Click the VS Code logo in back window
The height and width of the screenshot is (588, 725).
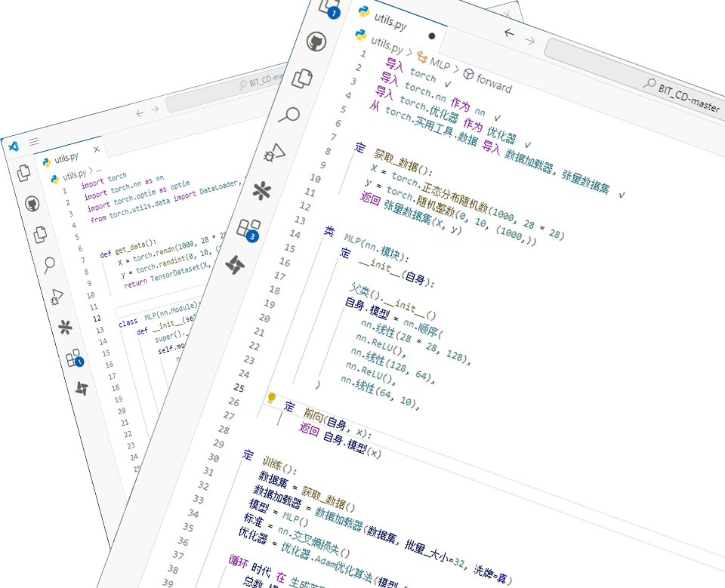(x=13, y=146)
